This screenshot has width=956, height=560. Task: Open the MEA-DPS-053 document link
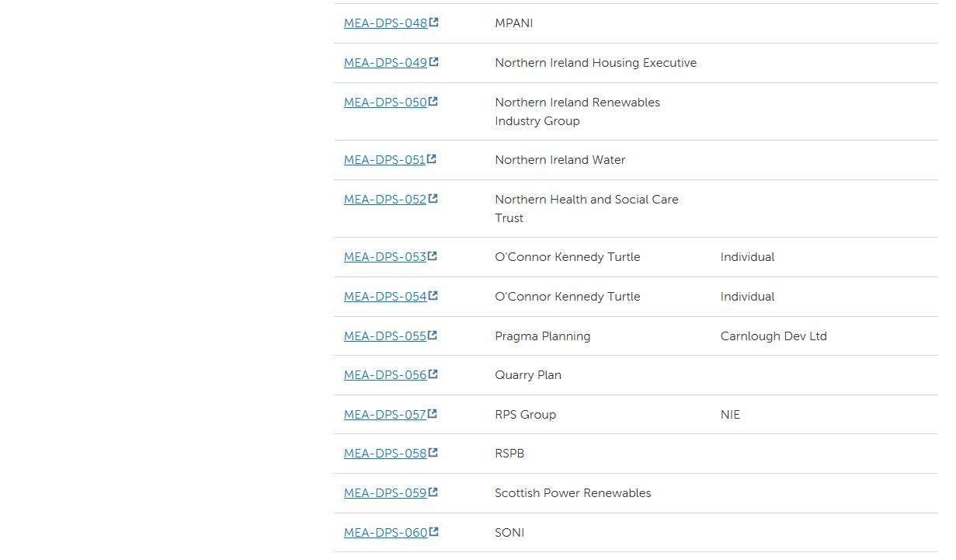click(x=386, y=257)
